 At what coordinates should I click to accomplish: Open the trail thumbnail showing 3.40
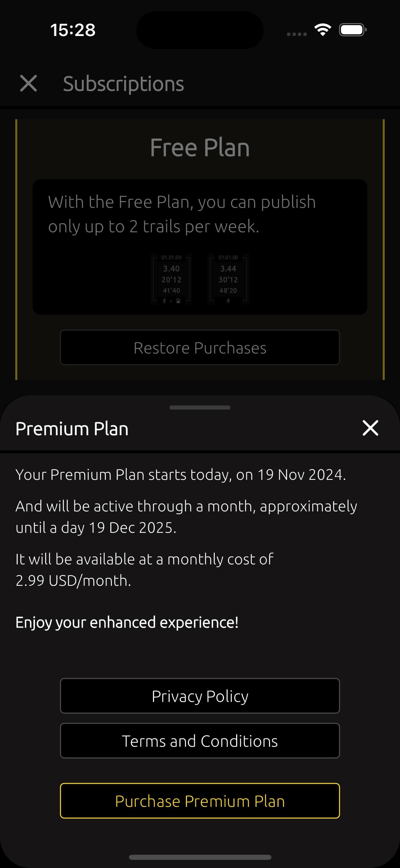click(x=171, y=278)
